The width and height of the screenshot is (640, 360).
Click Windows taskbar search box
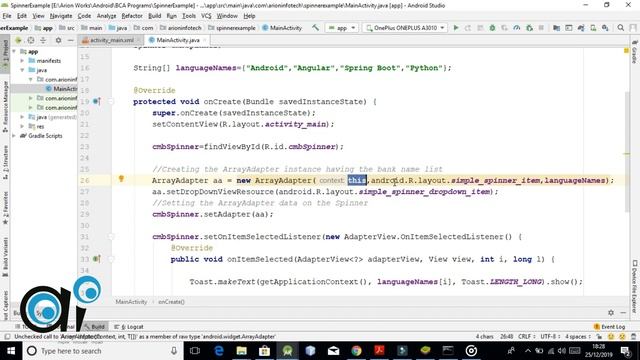click(x=103, y=351)
